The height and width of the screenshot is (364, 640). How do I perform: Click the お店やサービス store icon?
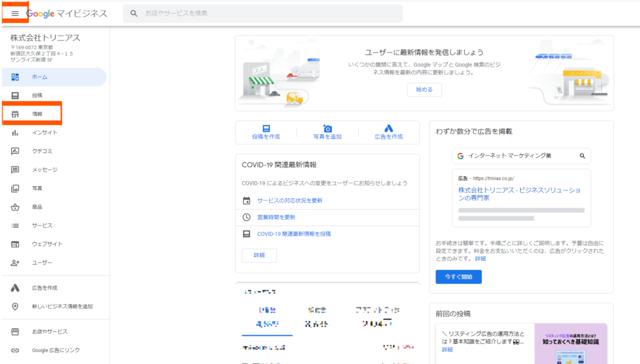point(15,332)
